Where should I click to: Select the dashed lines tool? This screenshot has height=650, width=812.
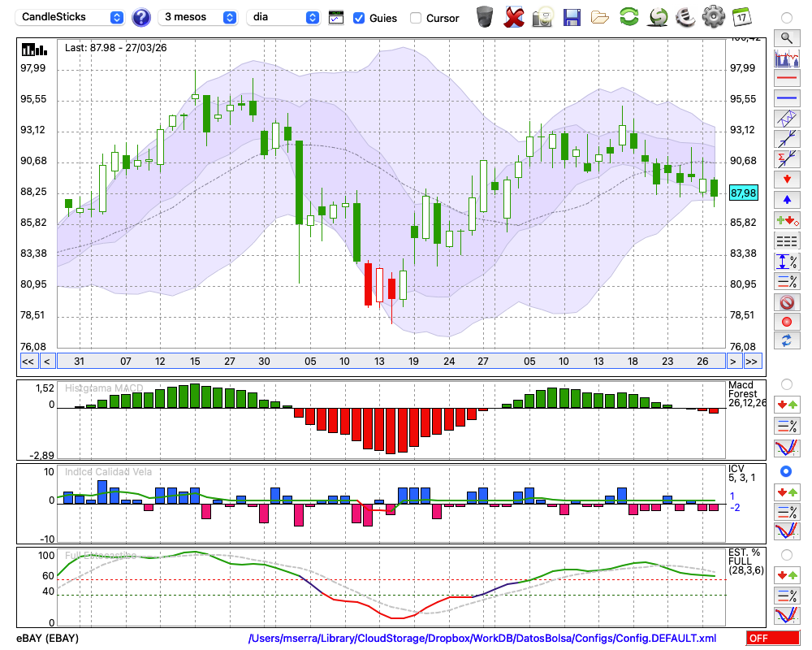[x=787, y=240]
